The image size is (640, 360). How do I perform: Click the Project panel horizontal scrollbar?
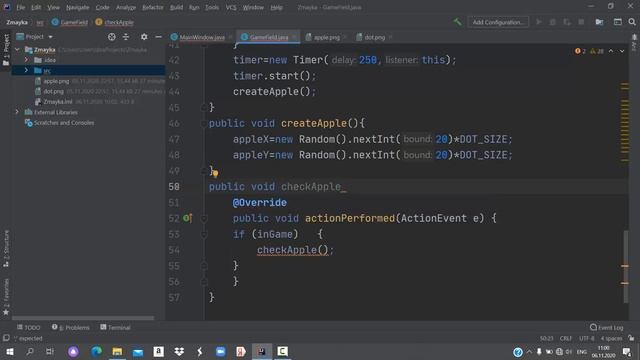(83, 318)
